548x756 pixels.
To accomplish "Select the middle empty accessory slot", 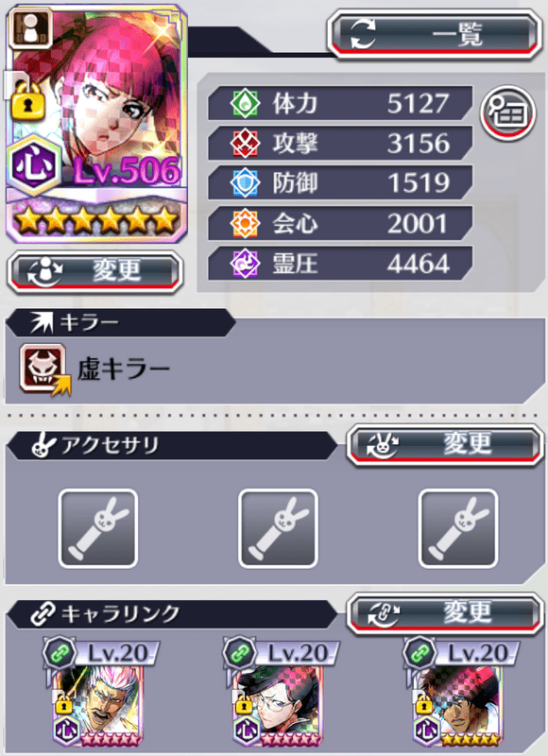I will [278, 528].
